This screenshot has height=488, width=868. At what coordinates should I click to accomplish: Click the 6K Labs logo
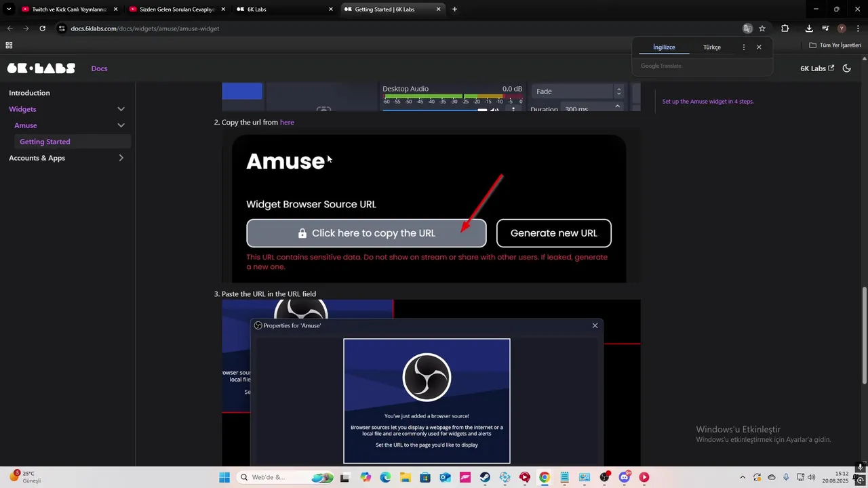pos(41,68)
